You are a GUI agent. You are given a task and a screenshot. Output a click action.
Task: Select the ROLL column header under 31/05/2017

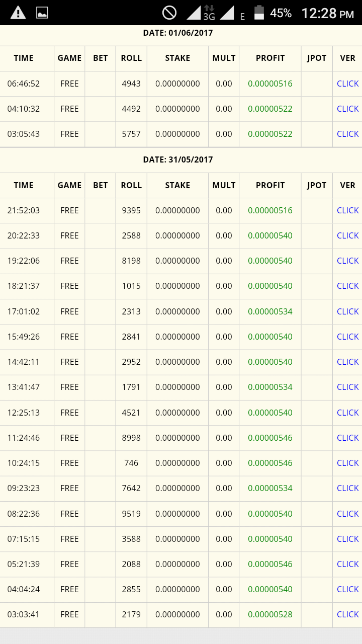131,185
